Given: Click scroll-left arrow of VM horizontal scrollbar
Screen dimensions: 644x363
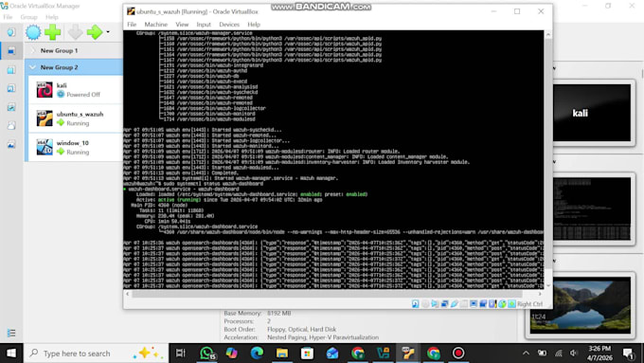Looking at the screenshot, I should point(127,294).
